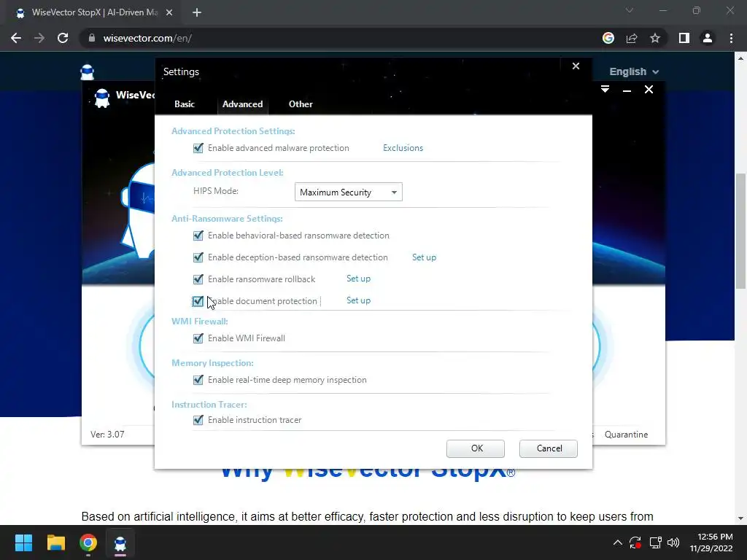
Task: Toggle deception-based ransomware detection checkbox
Action: click(198, 257)
